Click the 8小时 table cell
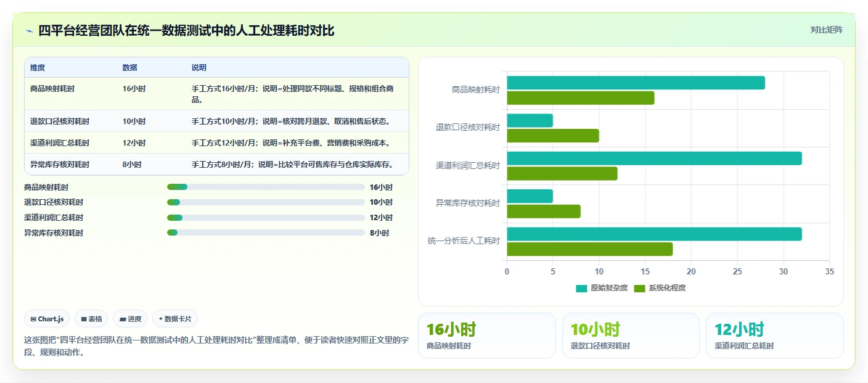Image resolution: width=868 pixels, height=383 pixels. click(x=132, y=164)
